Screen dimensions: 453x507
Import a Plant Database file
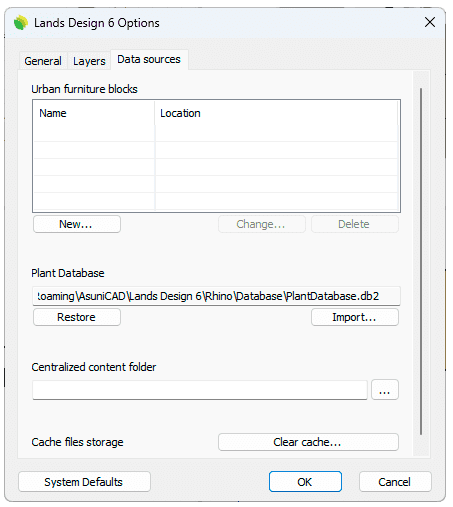coord(355,317)
